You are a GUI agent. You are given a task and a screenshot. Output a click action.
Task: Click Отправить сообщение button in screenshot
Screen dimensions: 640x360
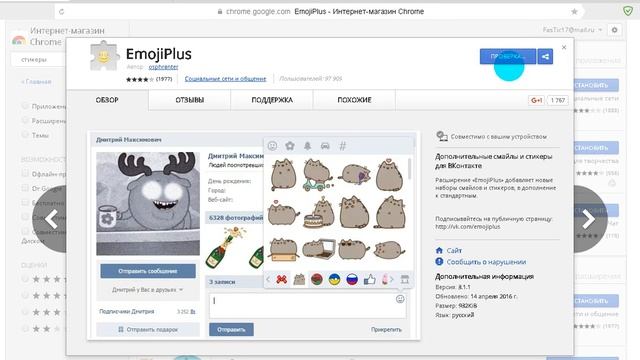coord(148,271)
